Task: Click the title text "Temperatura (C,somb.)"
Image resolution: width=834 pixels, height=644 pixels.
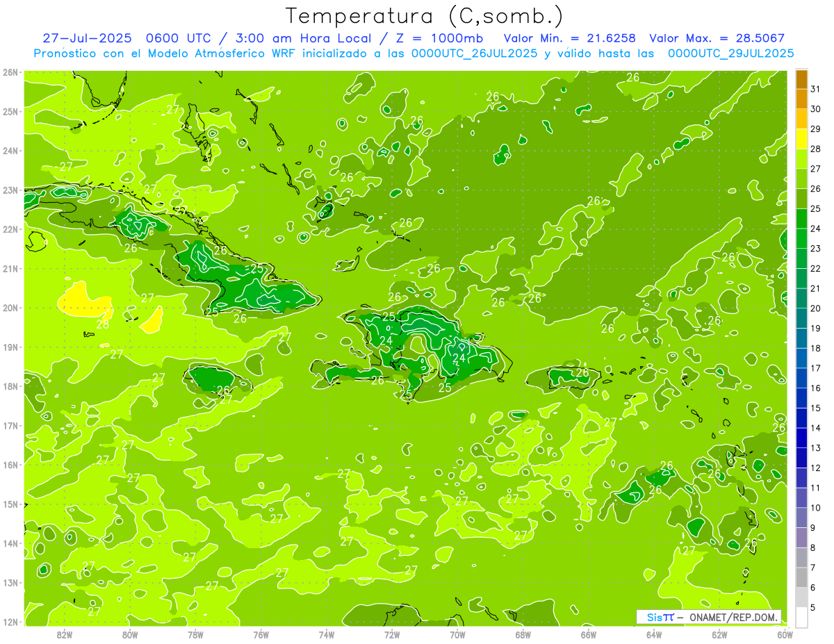Action: (425, 17)
